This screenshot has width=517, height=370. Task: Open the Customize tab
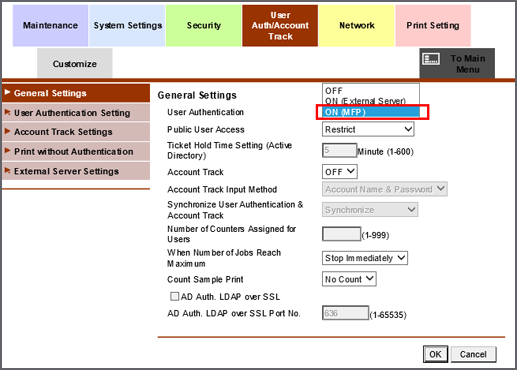click(75, 63)
